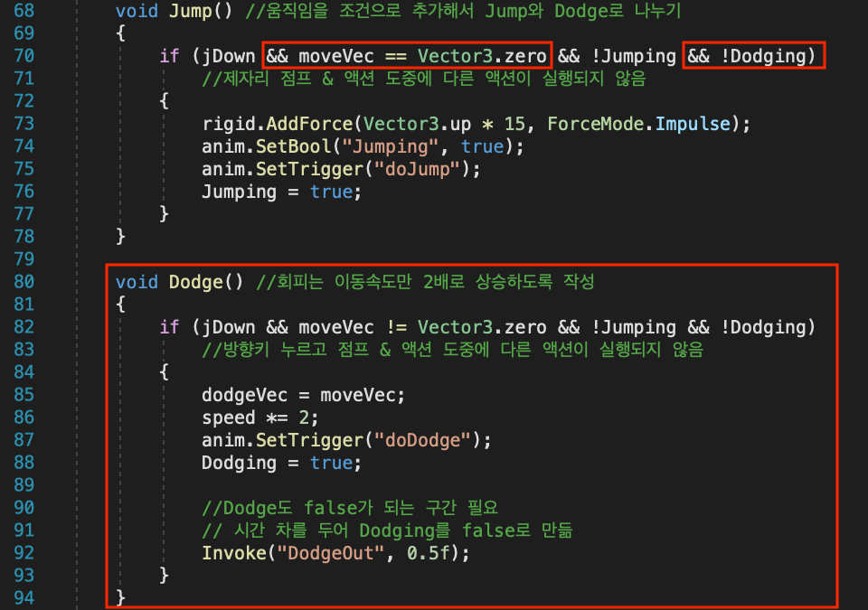Click line number 79 in the gutter

click(24, 259)
